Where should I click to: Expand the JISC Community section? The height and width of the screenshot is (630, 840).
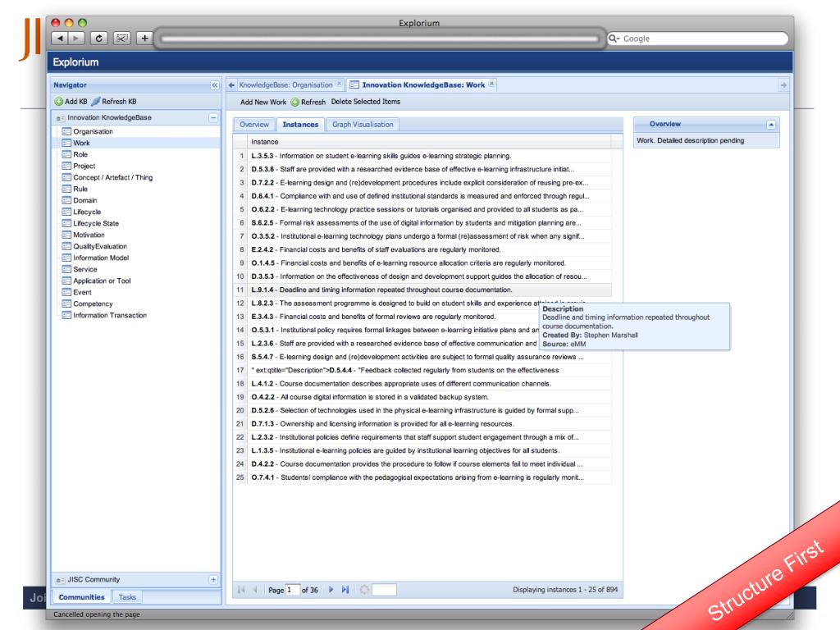tap(213, 580)
